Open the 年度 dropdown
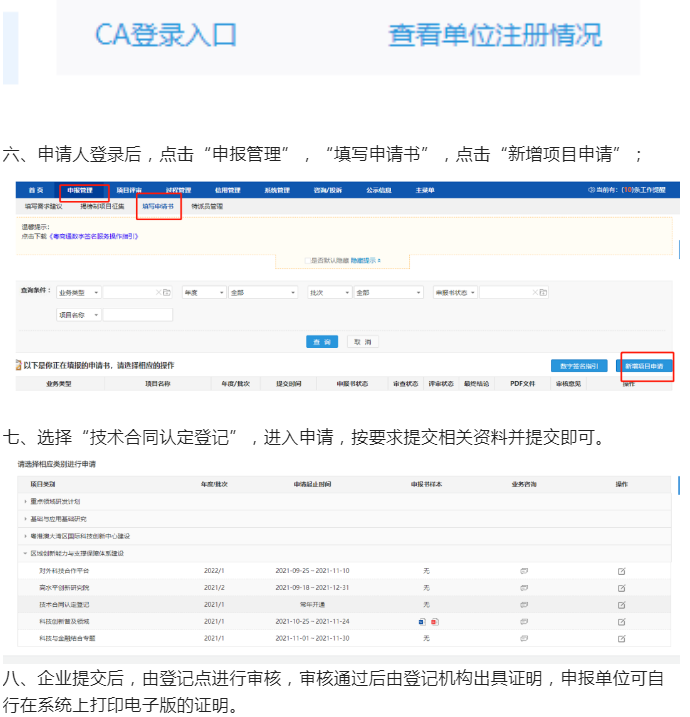Screen dimensions: 690x717 (x=202, y=293)
